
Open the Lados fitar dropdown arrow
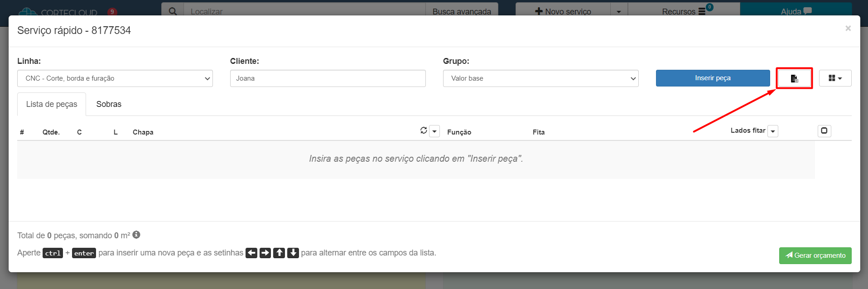pyautogui.click(x=773, y=131)
